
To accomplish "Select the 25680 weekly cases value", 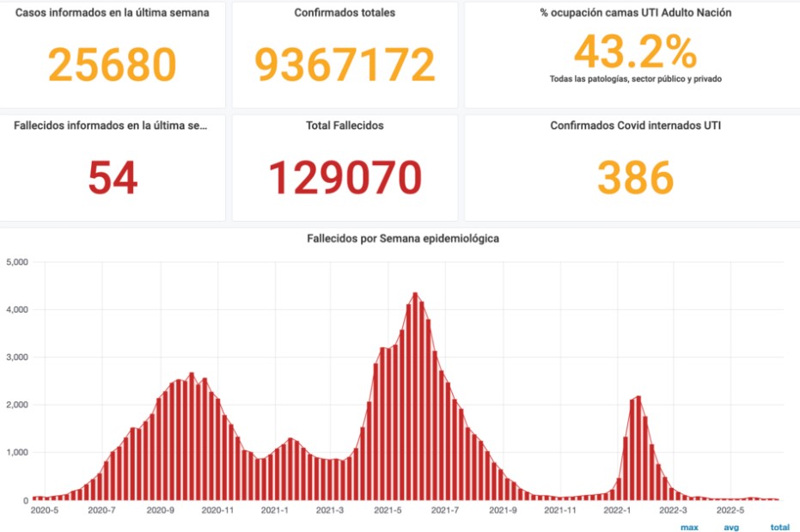I will [x=113, y=64].
